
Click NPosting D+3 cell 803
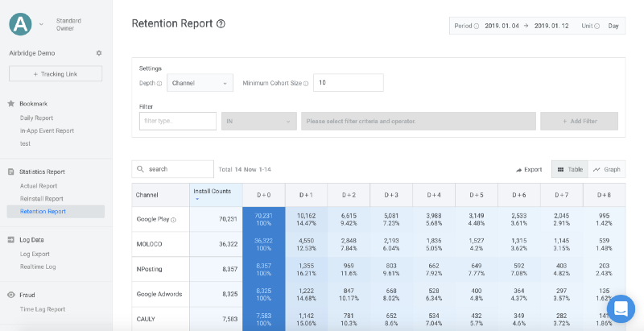click(391, 269)
